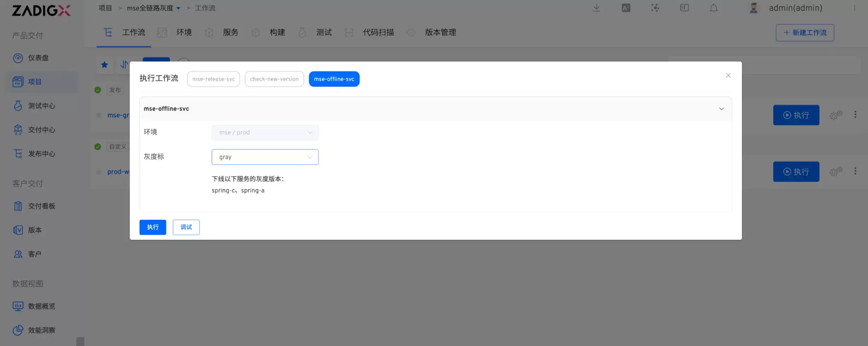Switch to the 构建 tab
Viewport: 868px width, 346px height.
[x=268, y=32]
